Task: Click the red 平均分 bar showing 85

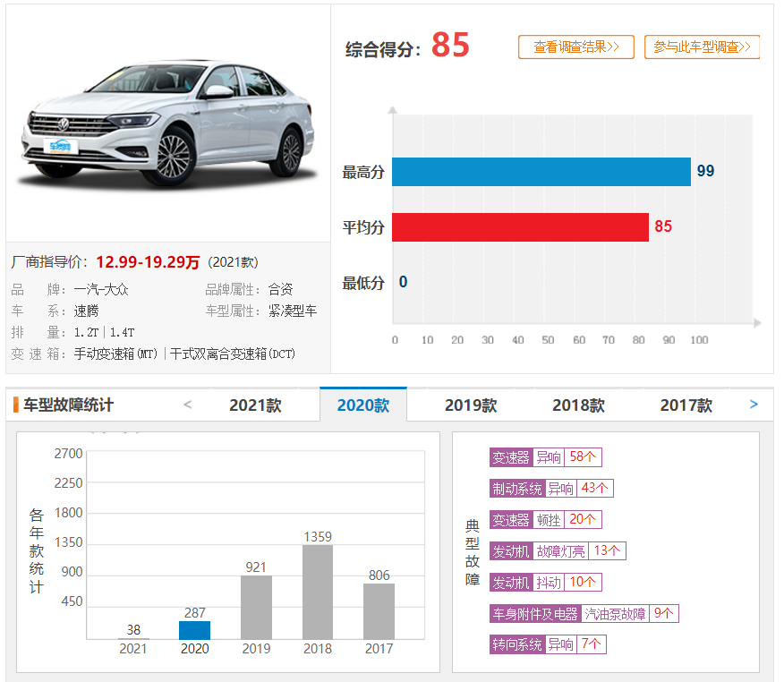Action: pos(520,227)
